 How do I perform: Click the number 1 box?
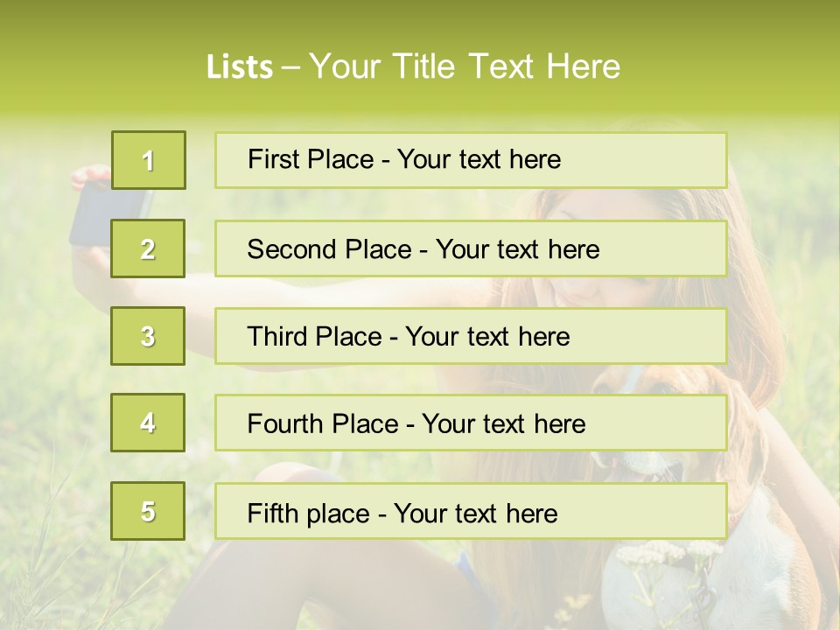[148, 160]
